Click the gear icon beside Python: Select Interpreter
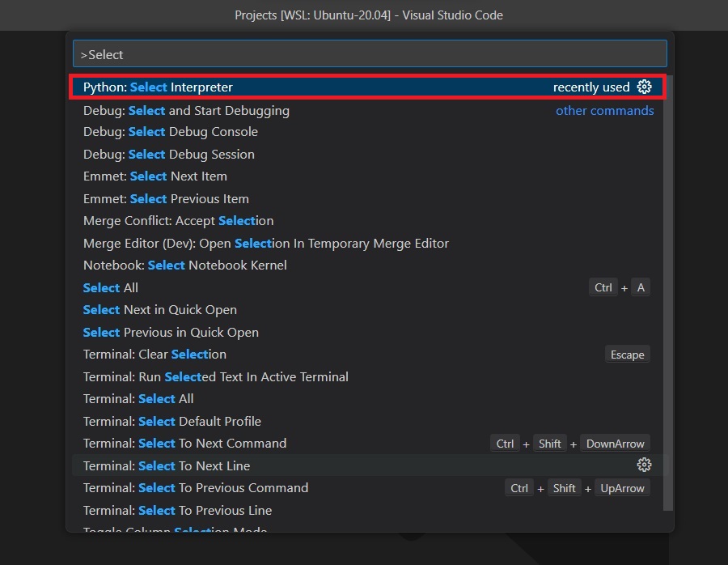Viewport: 728px width, 565px height. pyautogui.click(x=644, y=87)
